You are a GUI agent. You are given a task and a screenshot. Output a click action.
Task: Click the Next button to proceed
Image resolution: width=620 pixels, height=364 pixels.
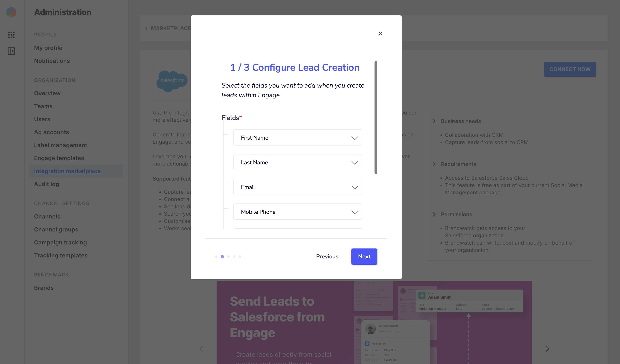[x=364, y=257]
